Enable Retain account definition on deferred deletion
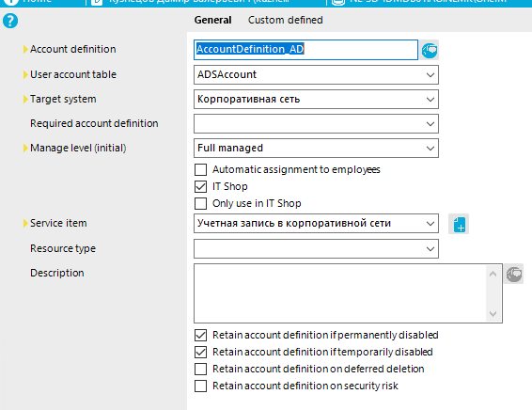 [200, 369]
